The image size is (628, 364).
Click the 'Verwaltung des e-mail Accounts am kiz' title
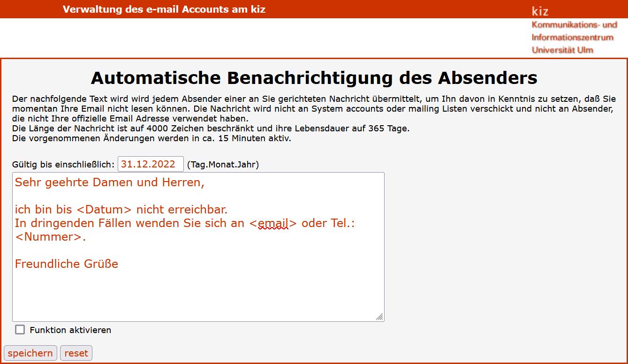[x=164, y=9]
